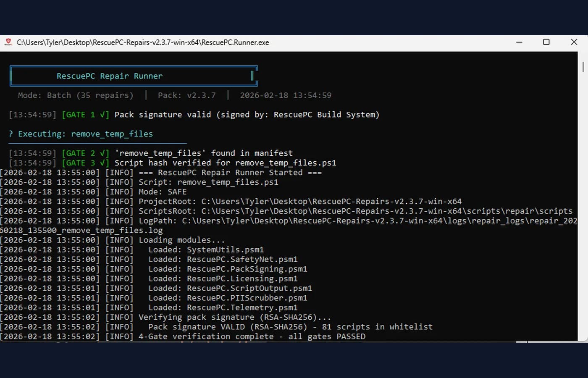This screenshot has height=378, width=588.
Task: Click the console vertical scrollbar thumb
Action: [x=583, y=67]
